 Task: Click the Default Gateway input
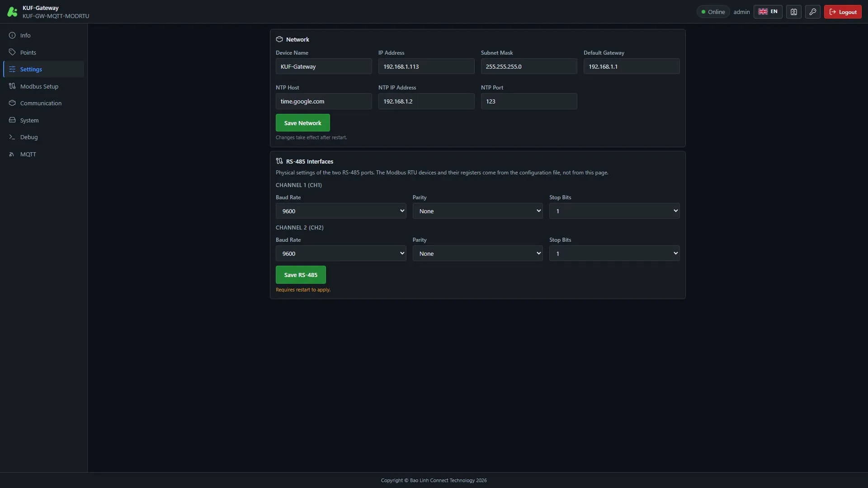632,66
